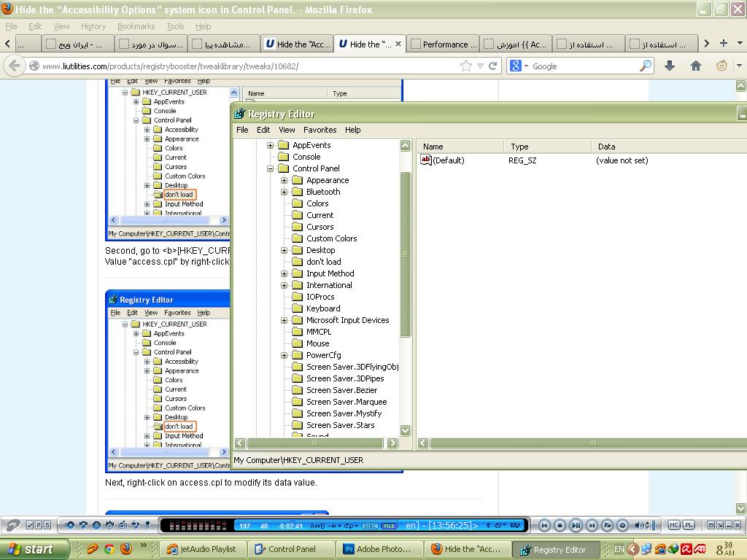This screenshot has height=560, width=747.
Task: Click the Google search magnifier icon
Action: click(646, 66)
